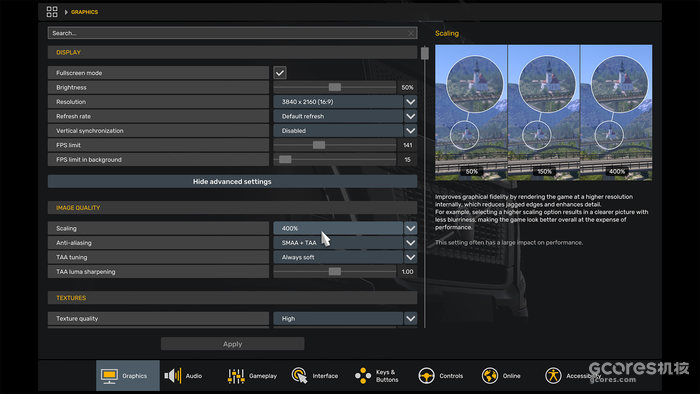Click the Keys & Buttons icon
700x394 pixels.
(362, 376)
